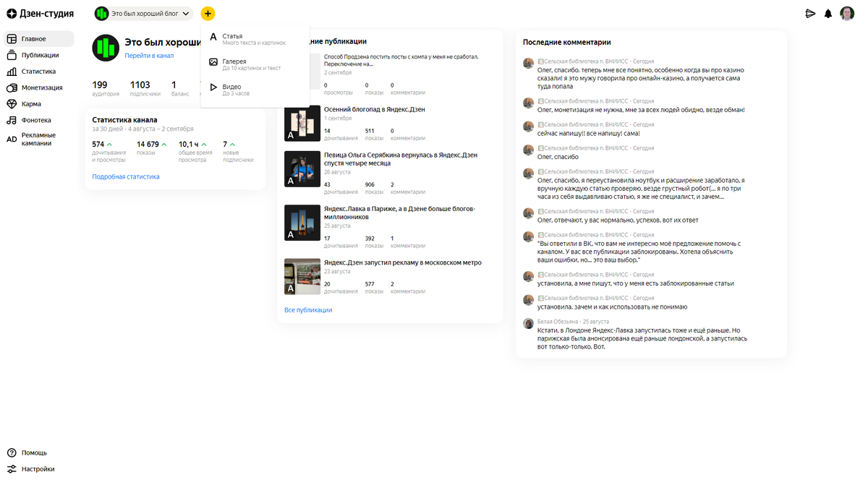This screenshot has height=488, width=868.
Task: Click the Ольга Серябкина article thumbnail
Action: (x=302, y=169)
